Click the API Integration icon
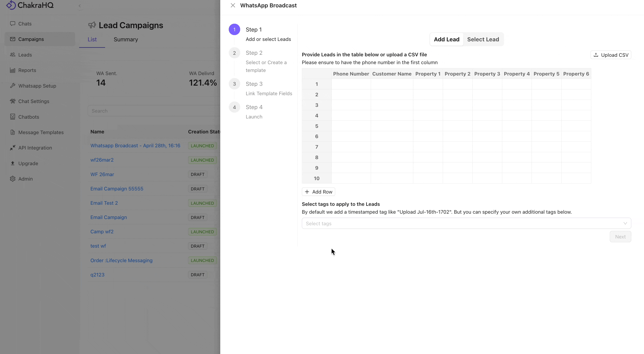644x354 pixels. (x=13, y=148)
